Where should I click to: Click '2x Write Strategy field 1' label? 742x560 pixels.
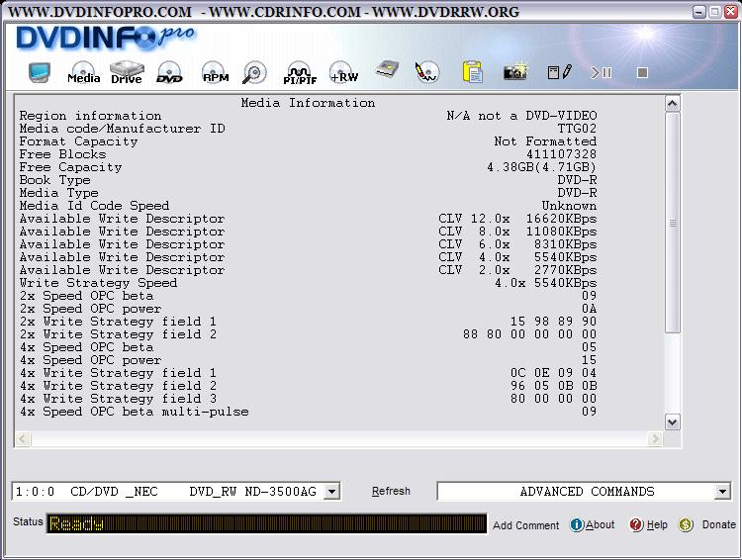(118, 322)
